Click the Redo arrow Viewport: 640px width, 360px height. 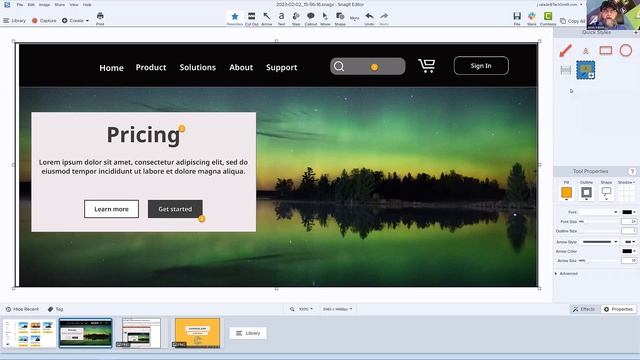[384, 18]
